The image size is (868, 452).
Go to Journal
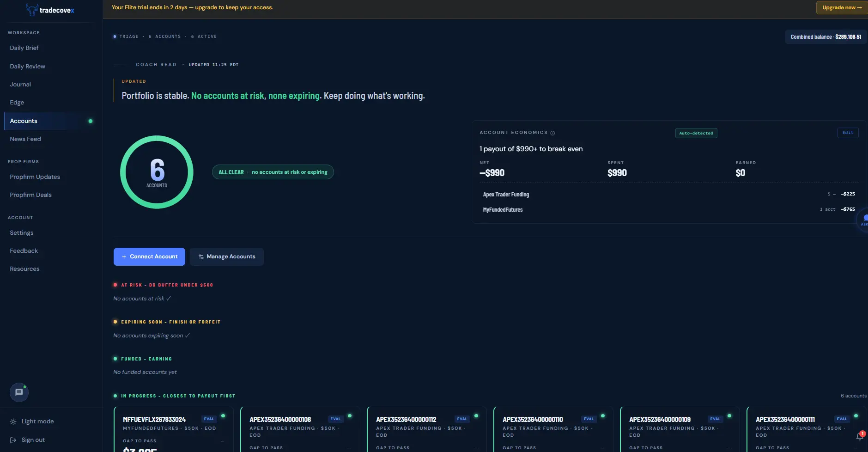(x=20, y=85)
